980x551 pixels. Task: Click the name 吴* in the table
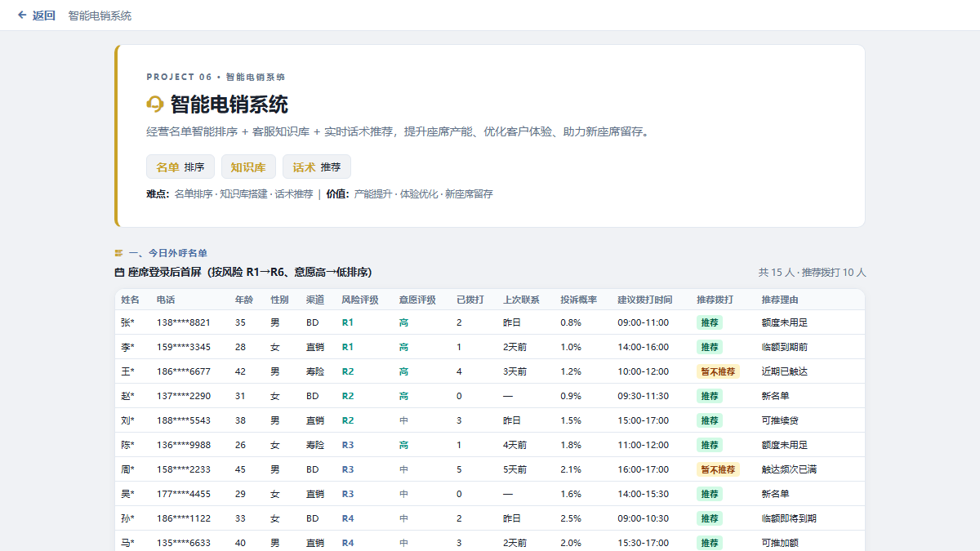tap(127, 494)
